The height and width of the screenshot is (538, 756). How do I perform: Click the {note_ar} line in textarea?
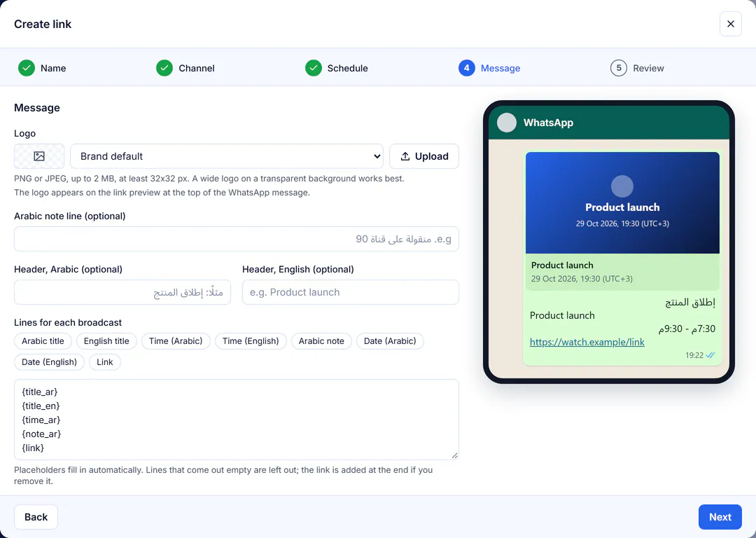pyautogui.click(x=41, y=434)
